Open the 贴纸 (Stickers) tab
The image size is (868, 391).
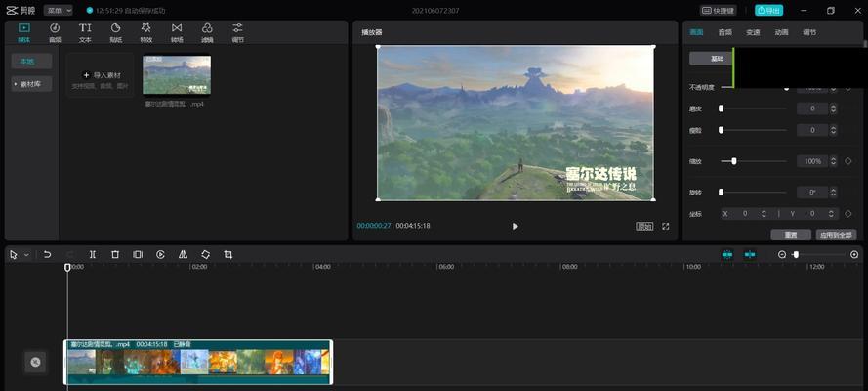pos(115,32)
